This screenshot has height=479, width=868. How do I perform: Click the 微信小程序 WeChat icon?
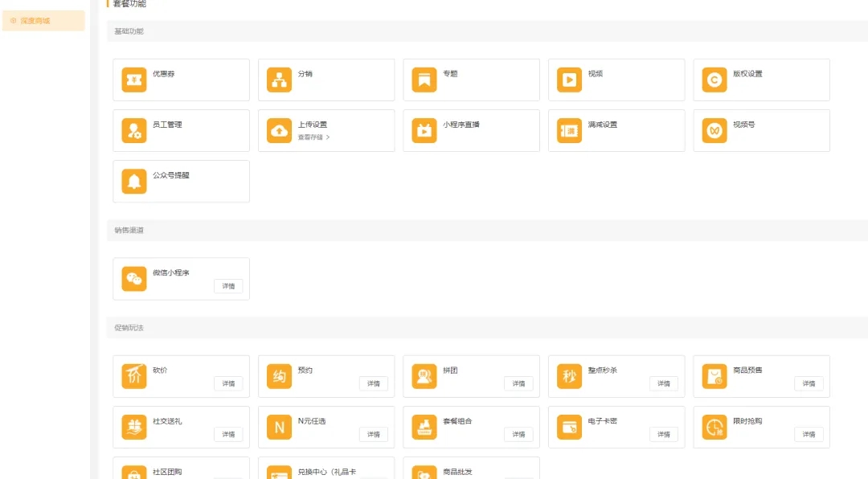pos(134,279)
